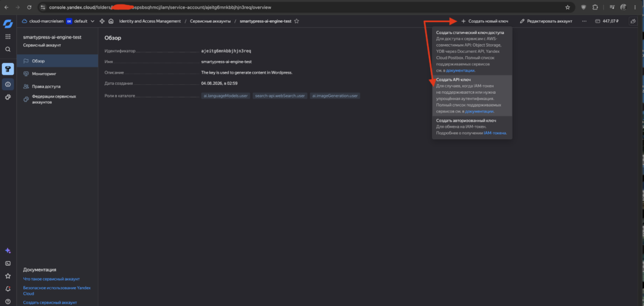Open the help question mark icon
644x306 pixels.
pyautogui.click(x=8, y=302)
